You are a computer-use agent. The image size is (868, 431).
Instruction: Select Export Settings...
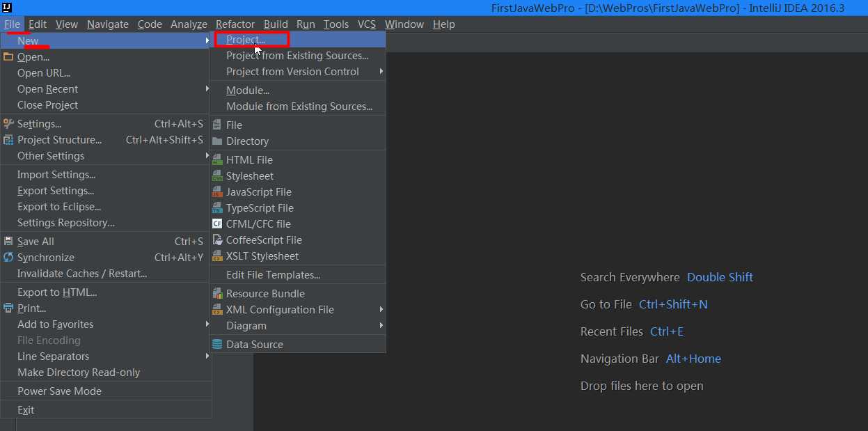105,191
